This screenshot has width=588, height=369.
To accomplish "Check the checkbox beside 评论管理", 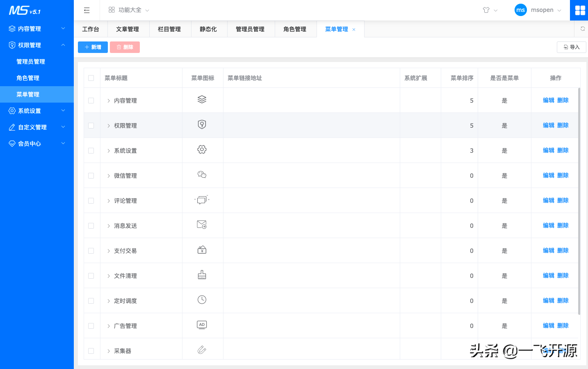I will pyautogui.click(x=91, y=200).
